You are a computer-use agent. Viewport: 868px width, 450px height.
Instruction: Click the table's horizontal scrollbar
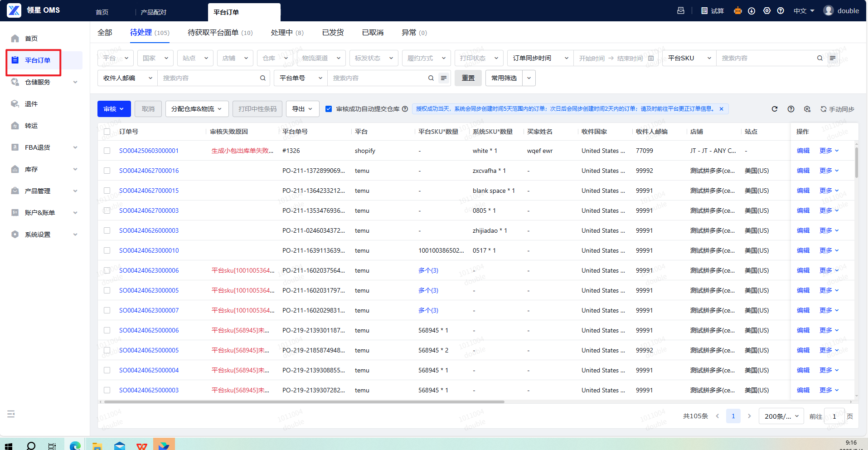click(x=304, y=402)
